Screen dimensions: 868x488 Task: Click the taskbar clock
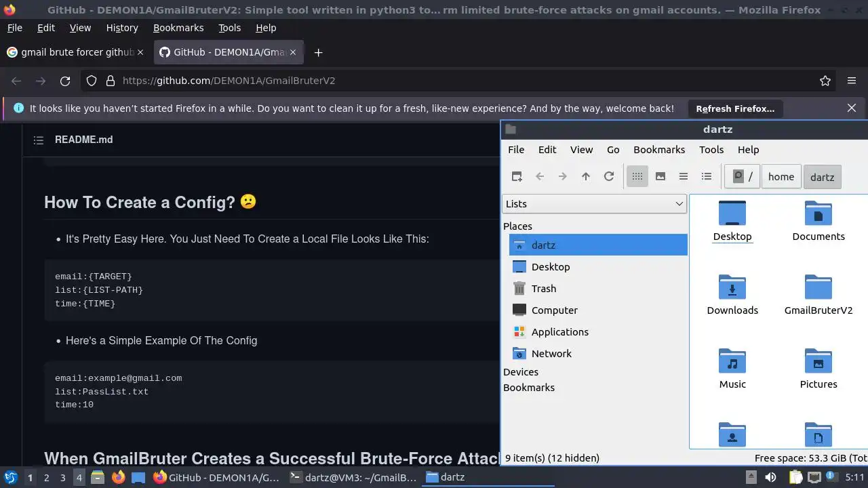click(854, 477)
